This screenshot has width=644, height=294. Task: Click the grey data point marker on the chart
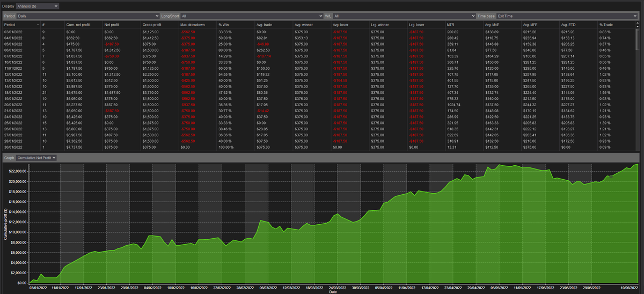610,175
